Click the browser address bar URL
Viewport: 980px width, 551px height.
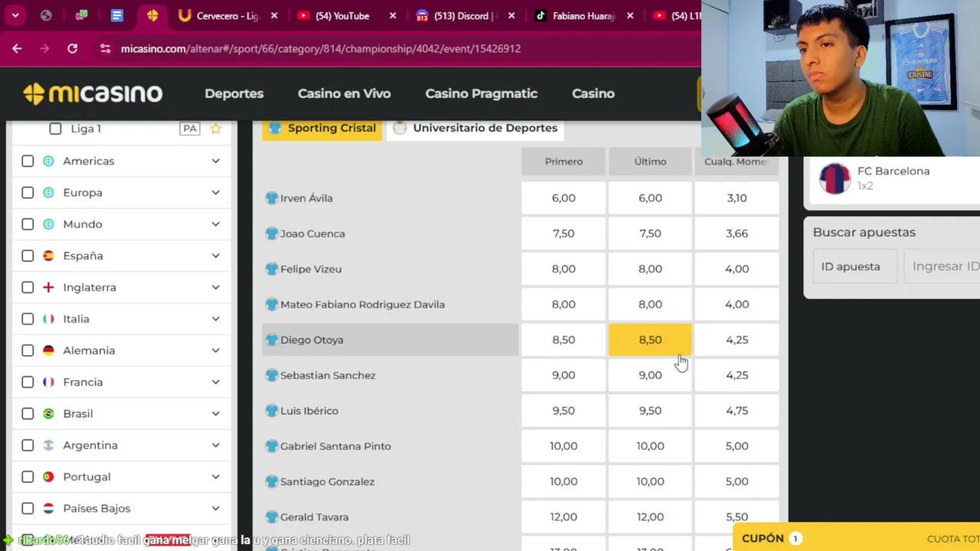click(321, 48)
